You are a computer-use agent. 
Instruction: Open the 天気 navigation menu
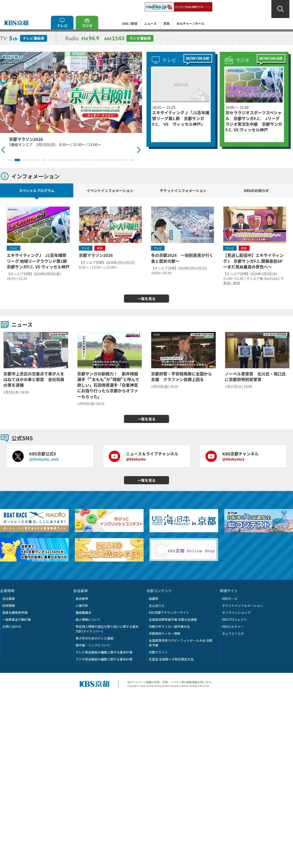[x=167, y=24]
